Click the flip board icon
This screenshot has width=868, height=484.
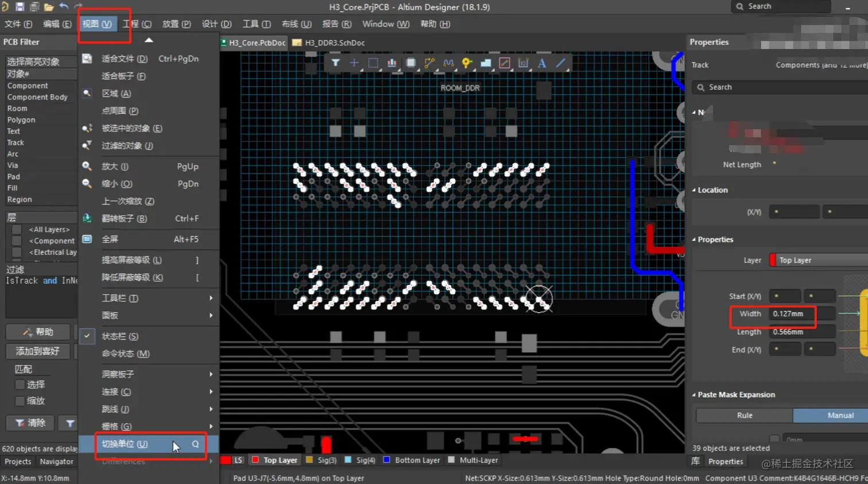pyautogui.click(x=87, y=218)
